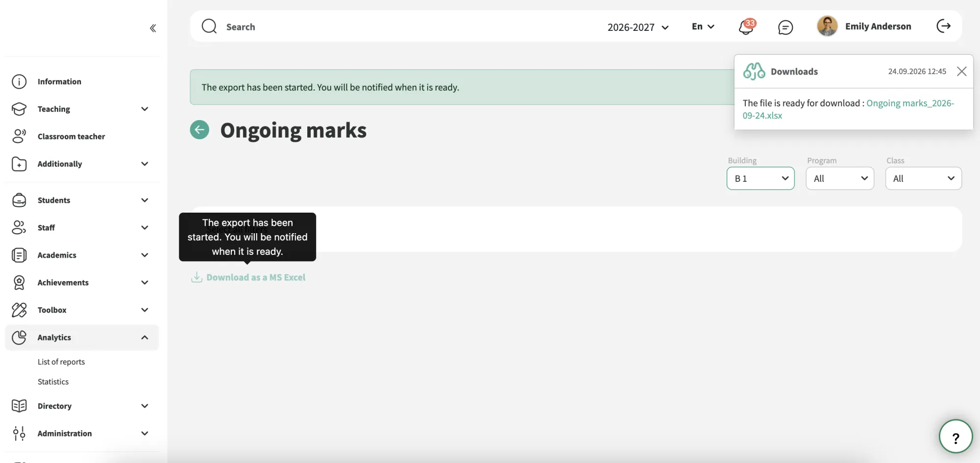The image size is (980, 463).
Task: Expand the Academics menu chevron
Action: pos(145,255)
